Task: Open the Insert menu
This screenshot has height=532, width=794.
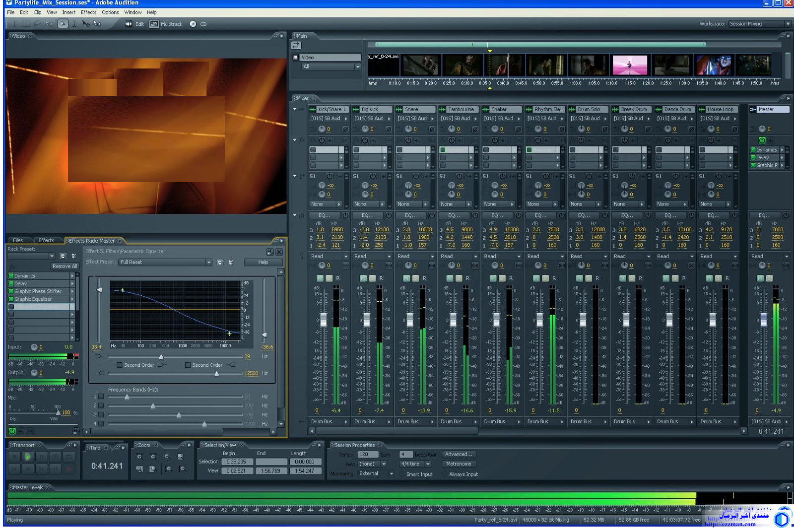Action: 69,12
